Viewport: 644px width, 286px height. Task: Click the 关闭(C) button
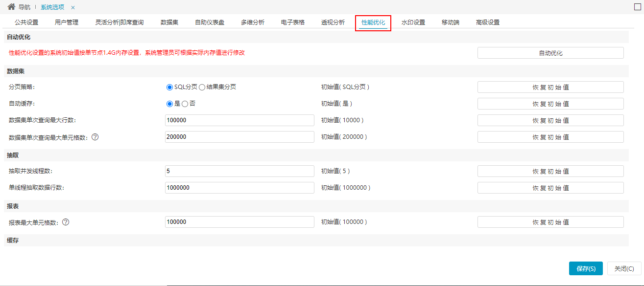point(624,268)
